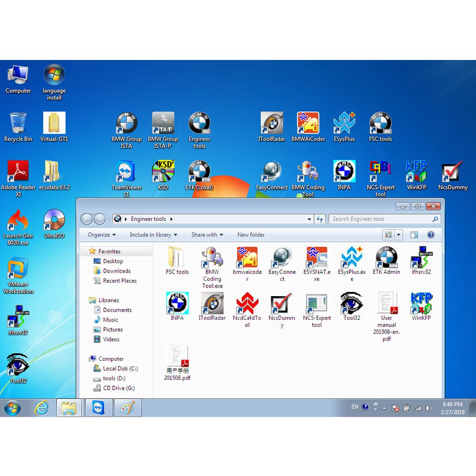Toggle the preview pane button
This screenshot has height=476, width=476.
(x=414, y=235)
